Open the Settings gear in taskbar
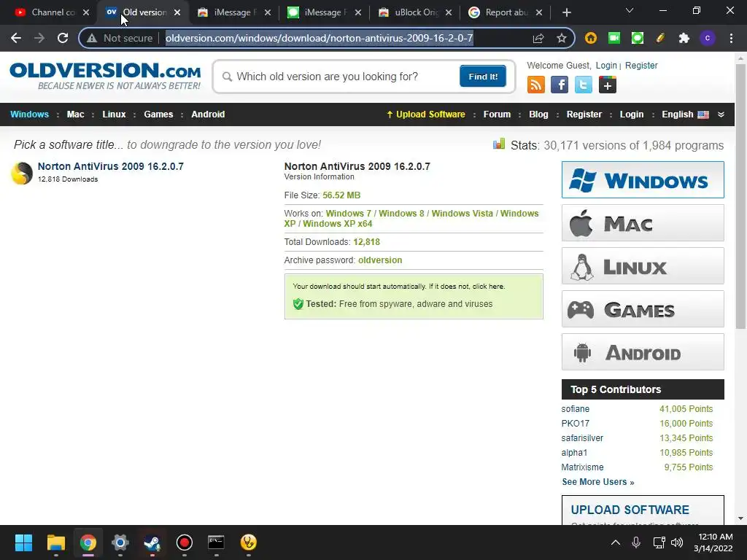The height and width of the screenshot is (560, 747). [x=120, y=542]
